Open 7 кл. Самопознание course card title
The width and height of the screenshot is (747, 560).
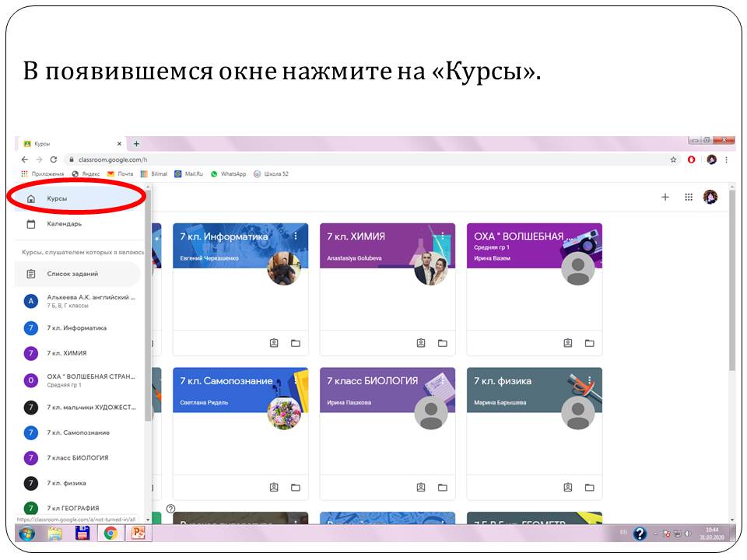pos(226,381)
